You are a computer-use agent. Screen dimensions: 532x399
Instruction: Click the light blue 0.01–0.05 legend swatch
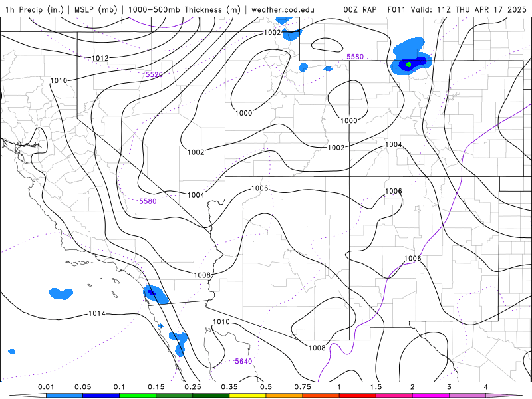[65, 396]
